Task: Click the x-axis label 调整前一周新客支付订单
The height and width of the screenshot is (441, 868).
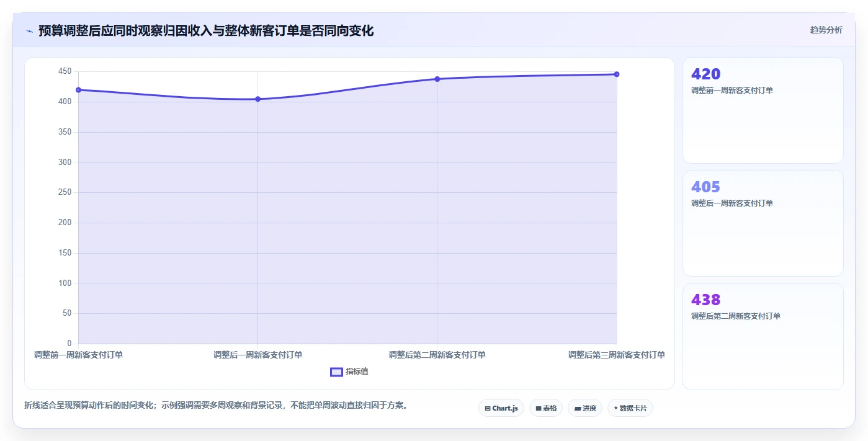Action: [78, 355]
